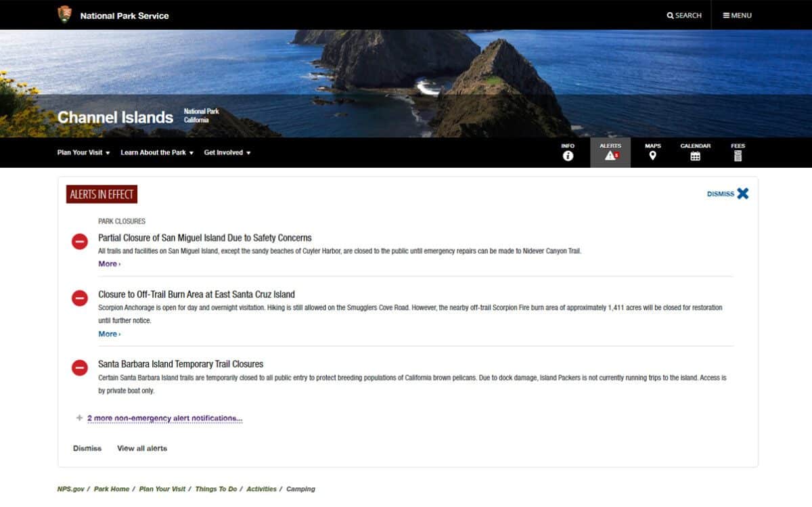
Task: Click the Dismiss text link at bottom
Action: [x=87, y=448]
